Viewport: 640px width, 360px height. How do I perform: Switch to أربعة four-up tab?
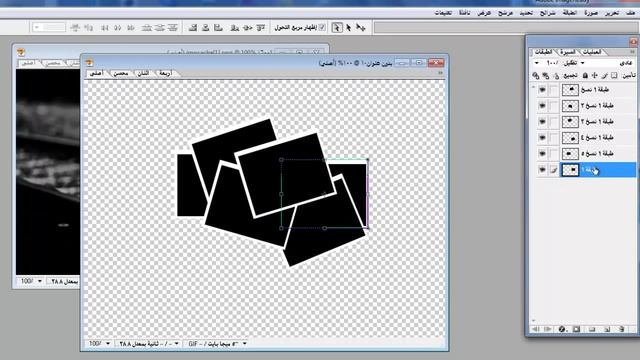click(x=165, y=73)
